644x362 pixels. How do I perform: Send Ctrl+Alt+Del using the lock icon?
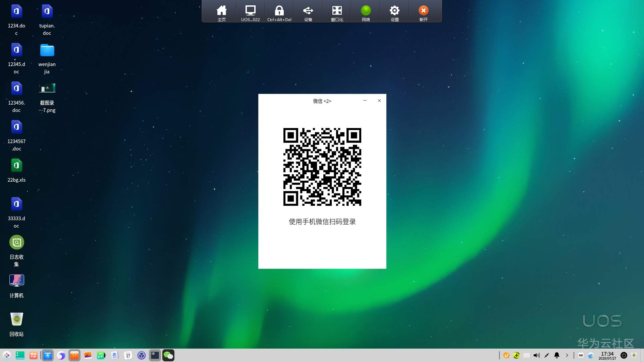279,13
